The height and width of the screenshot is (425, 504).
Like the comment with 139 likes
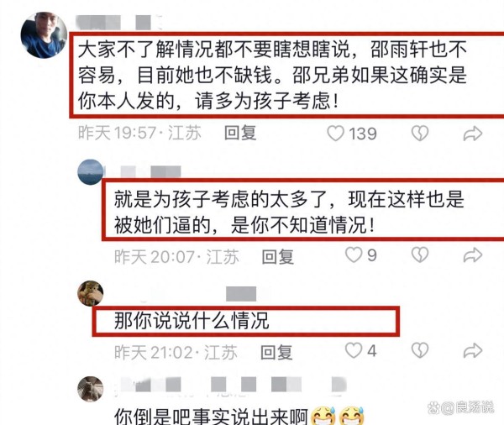coord(335,133)
